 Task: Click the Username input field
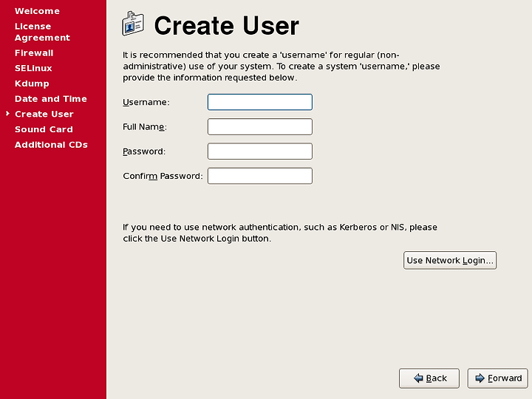tap(260, 102)
